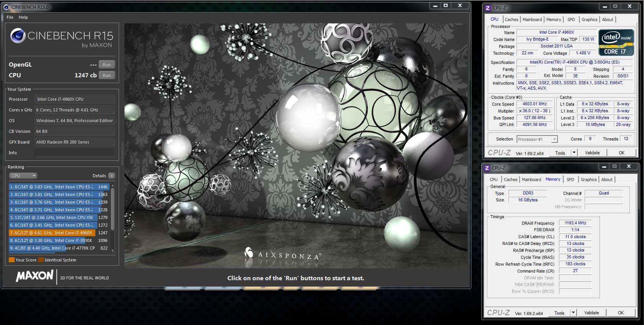Viewport: 644px width, 325px height.
Task: Select the i7-3930K ranking row
Action: tap(59, 240)
